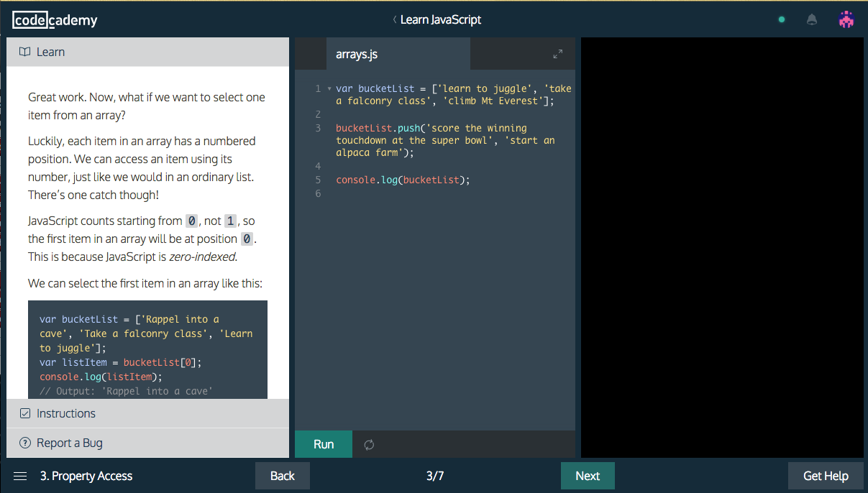Image resolution: width=868 pixels, height=493 pixels.
Task: Open the hamburger lesson menu
Action: [x=20, y=476]
